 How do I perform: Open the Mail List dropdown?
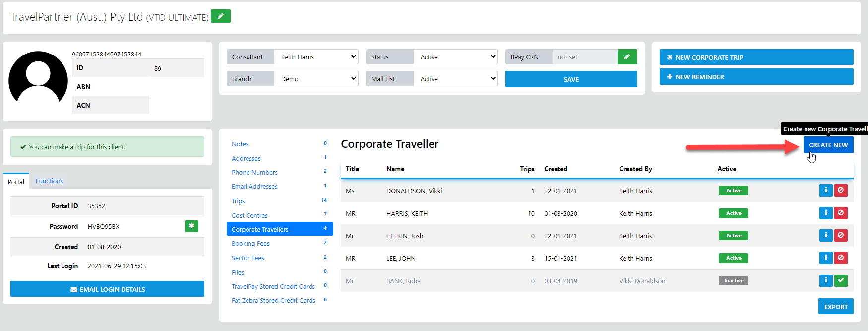click(x=455, y=79)
